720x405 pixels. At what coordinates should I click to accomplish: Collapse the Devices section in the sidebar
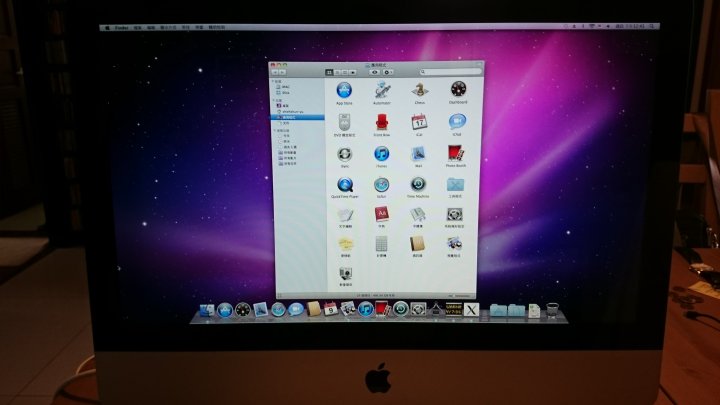point(273,81)
